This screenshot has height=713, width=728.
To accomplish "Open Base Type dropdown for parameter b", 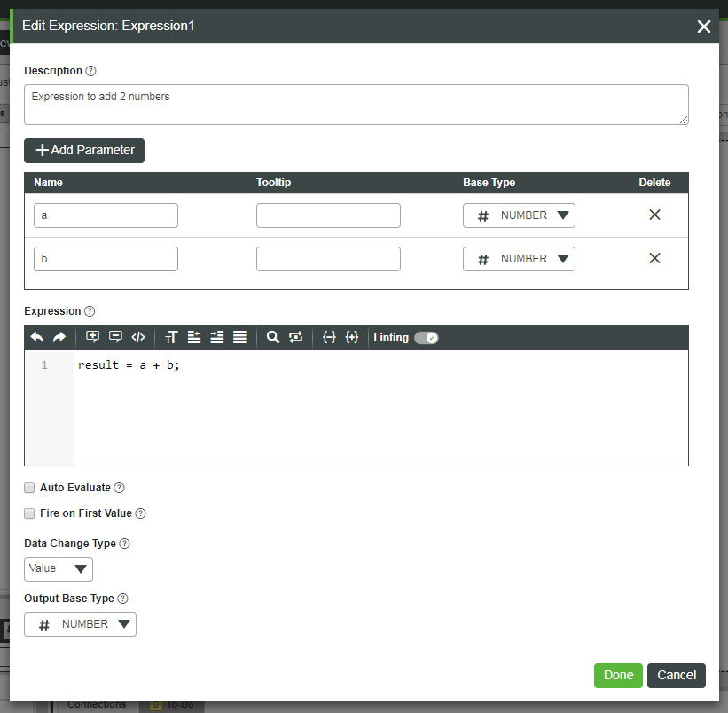I will [x=519, y=259].
